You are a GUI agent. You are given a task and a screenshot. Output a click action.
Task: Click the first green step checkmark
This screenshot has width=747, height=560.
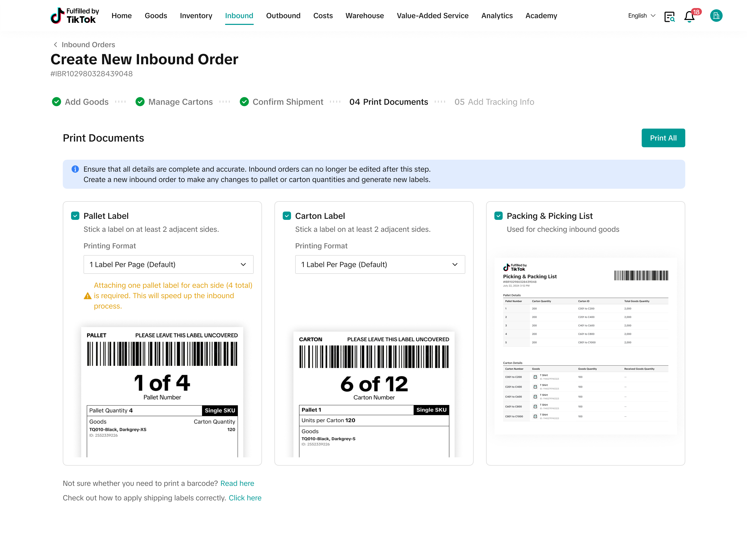56,102
